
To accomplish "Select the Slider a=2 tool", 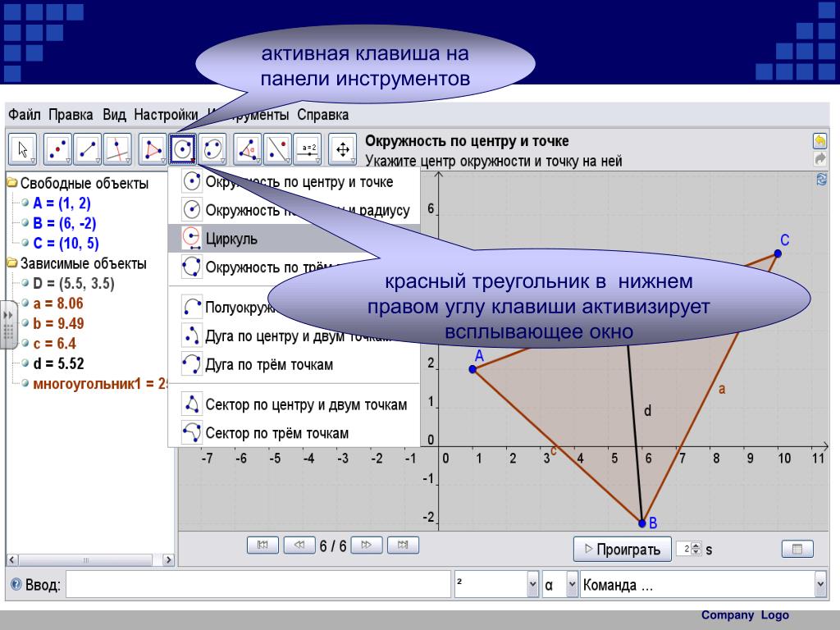I will pos(308,149).
